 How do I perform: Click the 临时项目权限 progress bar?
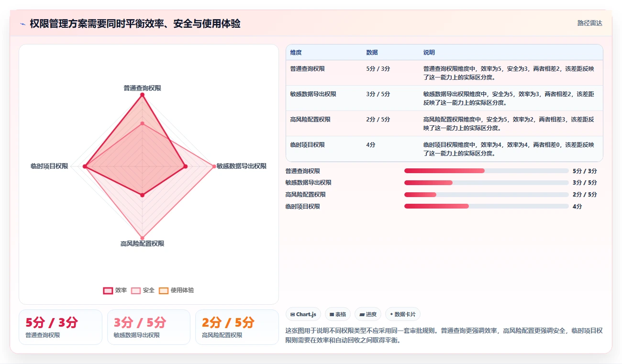[x=487, y=207]
